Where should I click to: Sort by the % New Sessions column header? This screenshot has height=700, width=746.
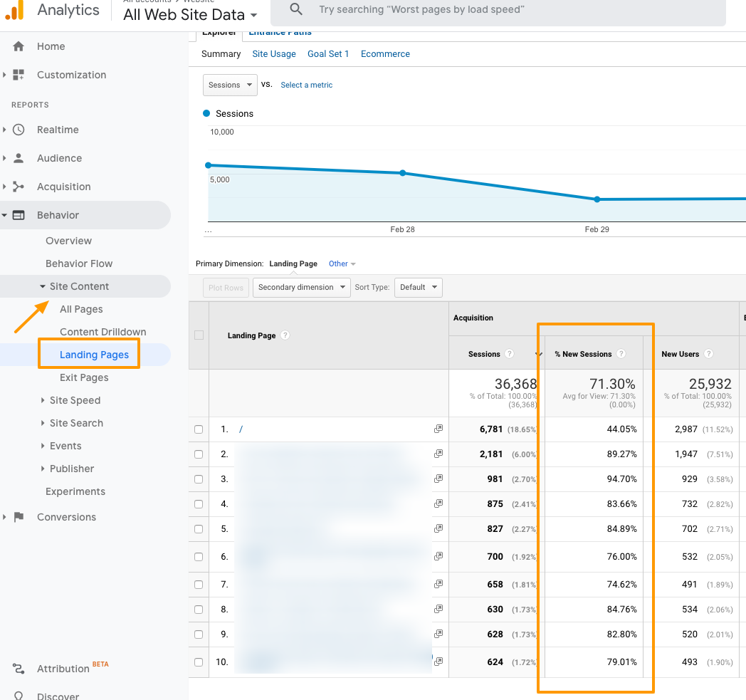(583, 354)
